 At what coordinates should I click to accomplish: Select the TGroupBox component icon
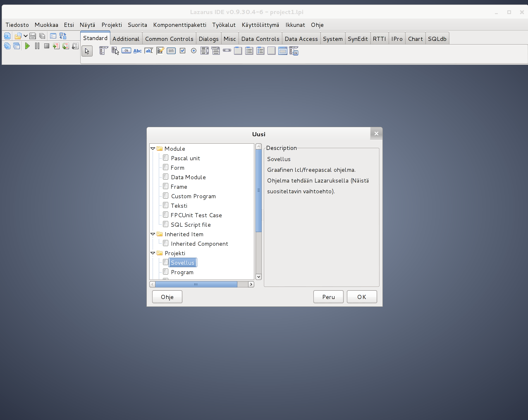[x=238, y=51]
